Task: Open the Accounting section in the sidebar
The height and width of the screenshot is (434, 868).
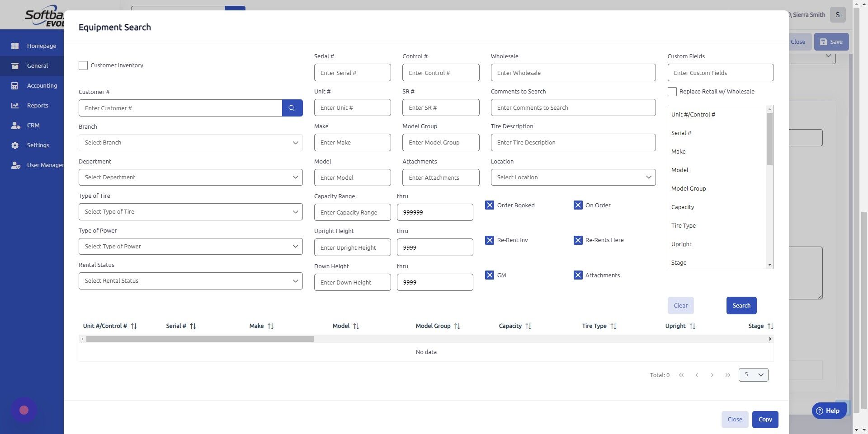Action: [42, 85]
